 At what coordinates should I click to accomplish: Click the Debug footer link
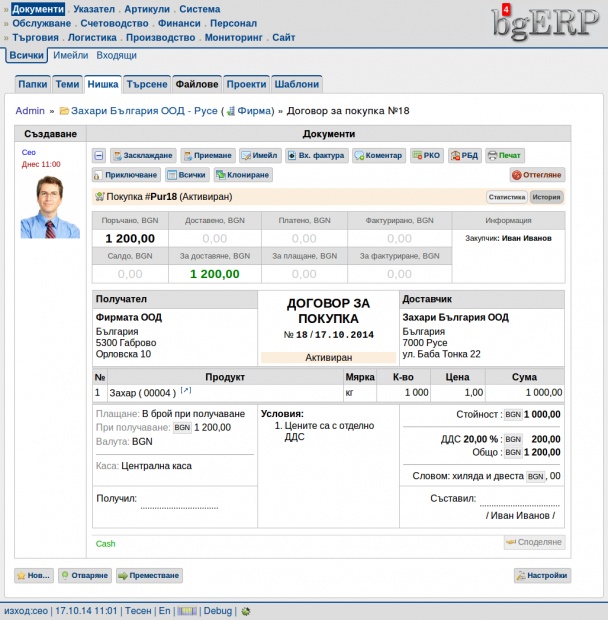click(x=217, y=611)
